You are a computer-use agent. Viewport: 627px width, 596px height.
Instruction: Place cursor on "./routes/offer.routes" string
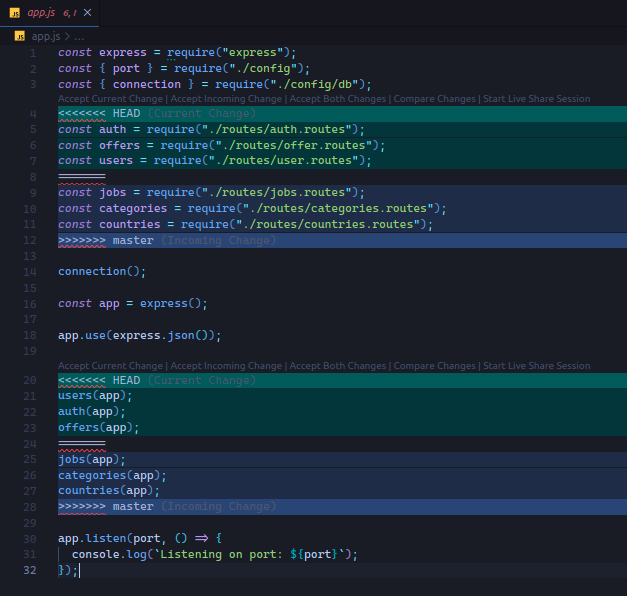(294, 146)
